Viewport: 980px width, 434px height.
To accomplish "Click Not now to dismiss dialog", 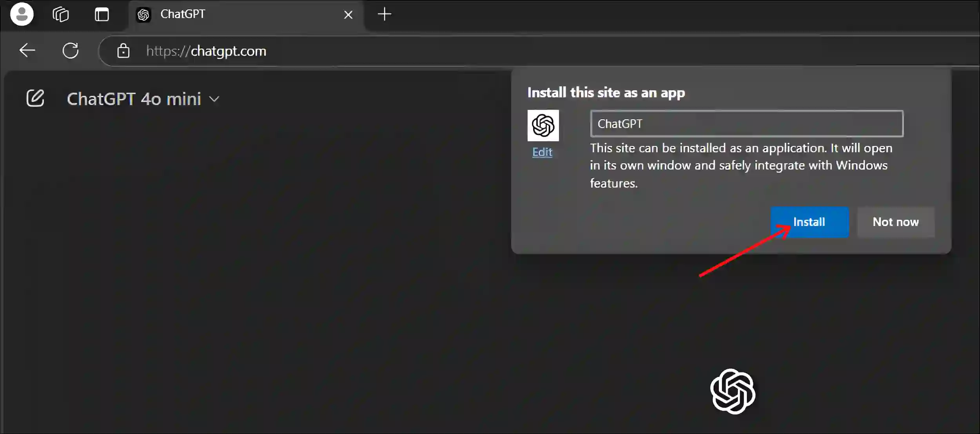I will point(896,222).
